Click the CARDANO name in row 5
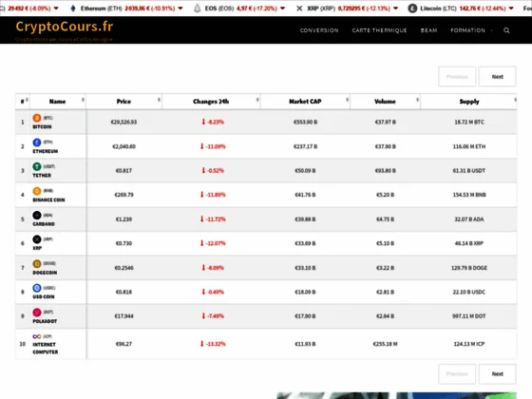 pyautogui.click(x=44, y=224)
